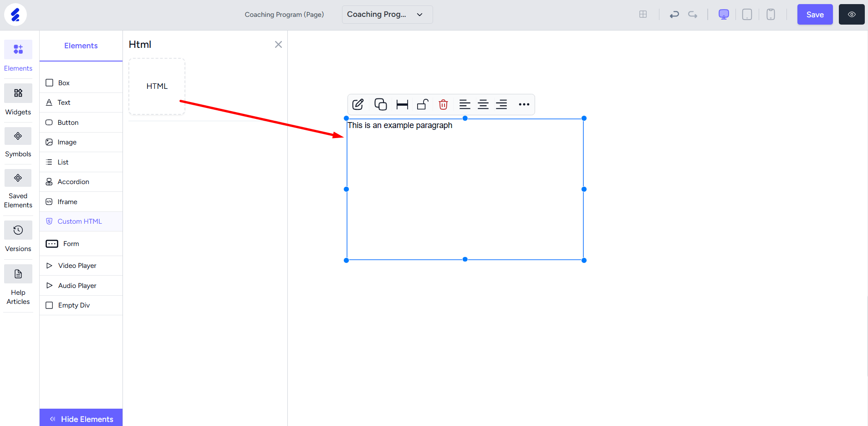Image resolution: width=868 pixels, height=426 pixels.
Task: Align element right
Action: click(x=501, y=104)
